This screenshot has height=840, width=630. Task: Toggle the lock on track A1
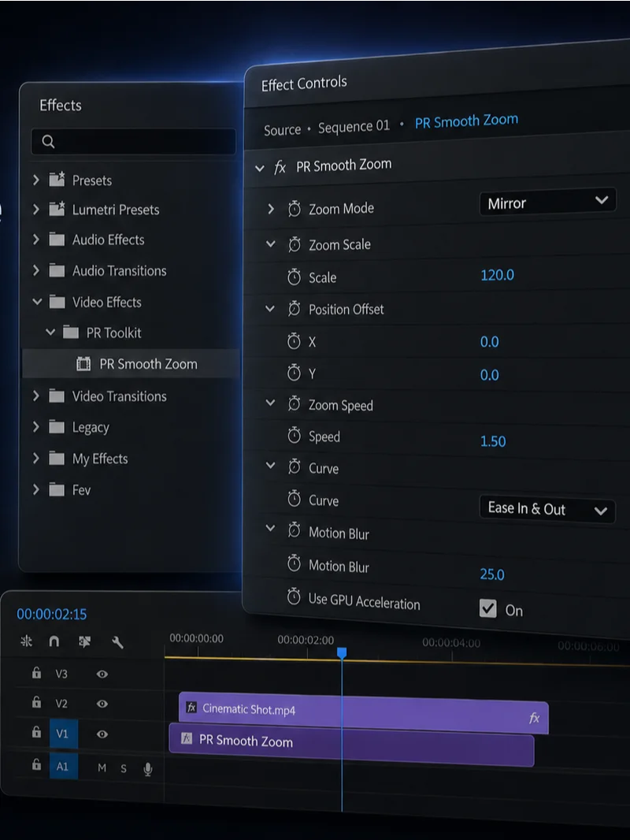36,764
